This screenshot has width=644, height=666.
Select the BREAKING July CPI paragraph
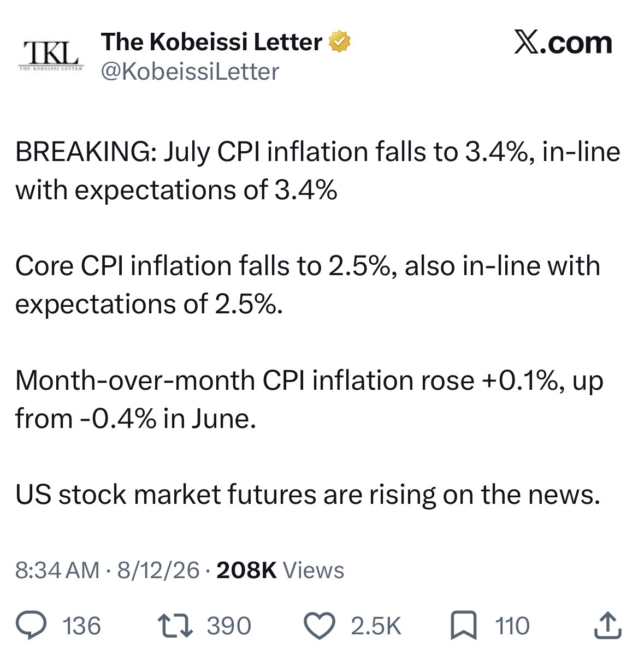[318, 171]
